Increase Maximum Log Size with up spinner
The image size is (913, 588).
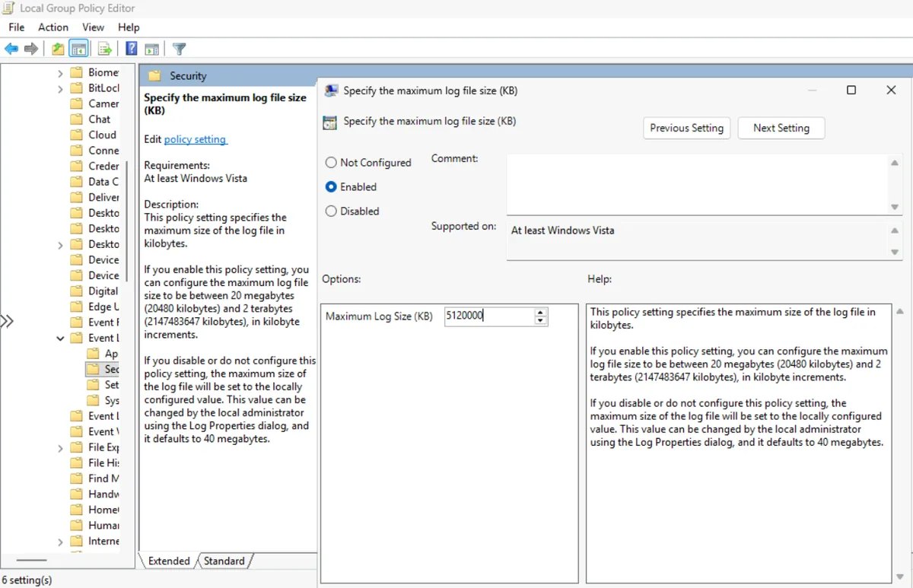point(540,312)
